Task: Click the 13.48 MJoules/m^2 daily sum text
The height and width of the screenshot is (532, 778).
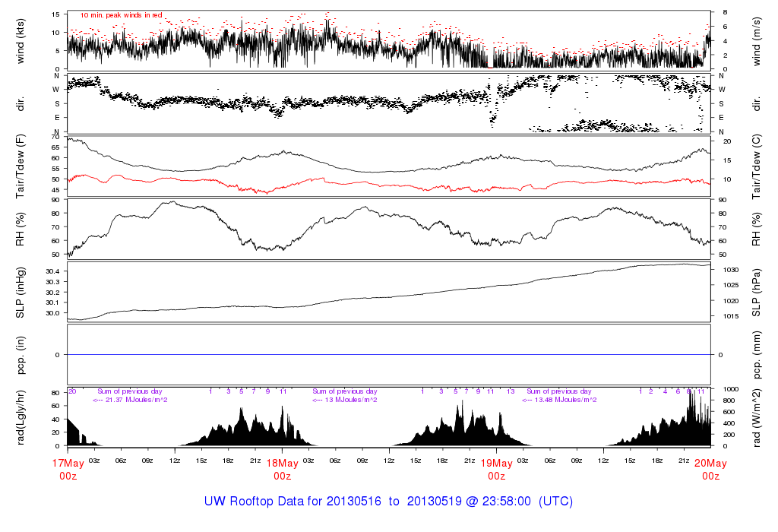Action: (558, 400)
